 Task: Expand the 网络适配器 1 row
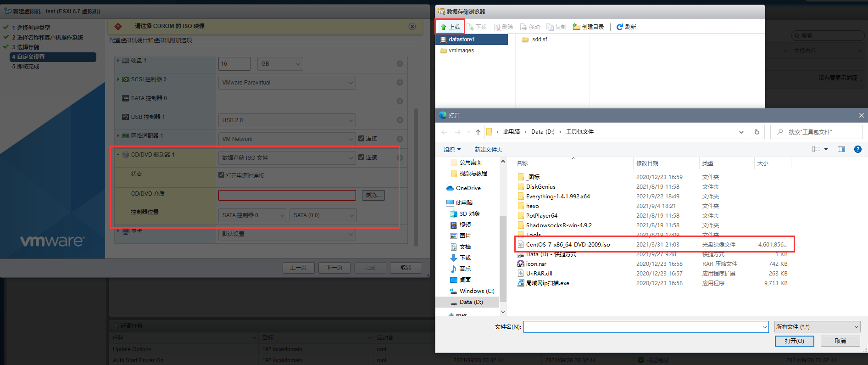coord(118,136)
